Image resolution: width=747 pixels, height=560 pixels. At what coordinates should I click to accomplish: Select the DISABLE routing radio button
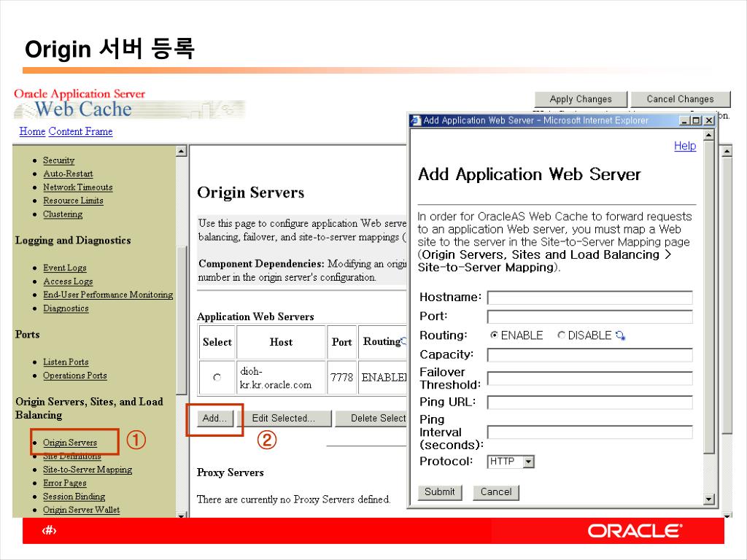pyautogui.click(x=561, y=335)
